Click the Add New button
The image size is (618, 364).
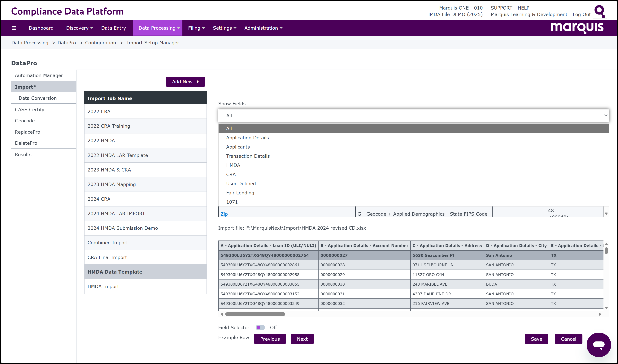click(x=185, y=82)
